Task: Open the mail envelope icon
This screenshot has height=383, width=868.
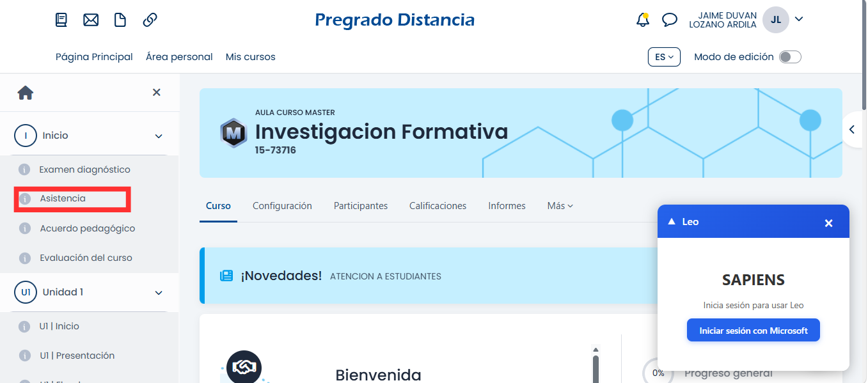Action: click(91, 20)
